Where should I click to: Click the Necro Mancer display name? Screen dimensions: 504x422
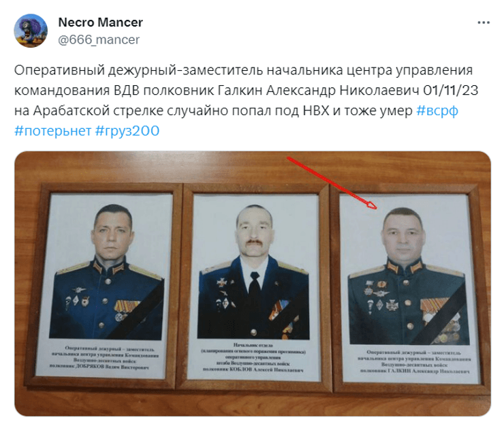(100, 22)
